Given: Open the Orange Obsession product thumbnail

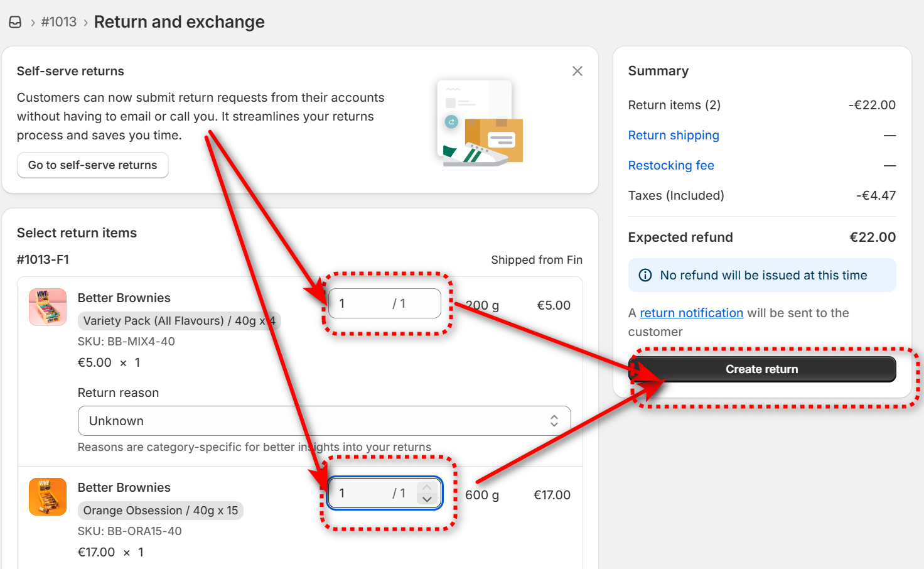Looking at the screenshot, I should tap(48, 497).
